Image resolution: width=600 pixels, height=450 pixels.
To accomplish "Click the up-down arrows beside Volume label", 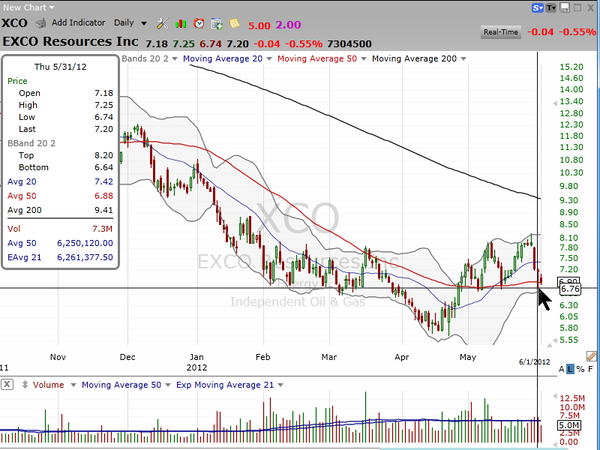I will pyautogui.click(x=25, y=385).
